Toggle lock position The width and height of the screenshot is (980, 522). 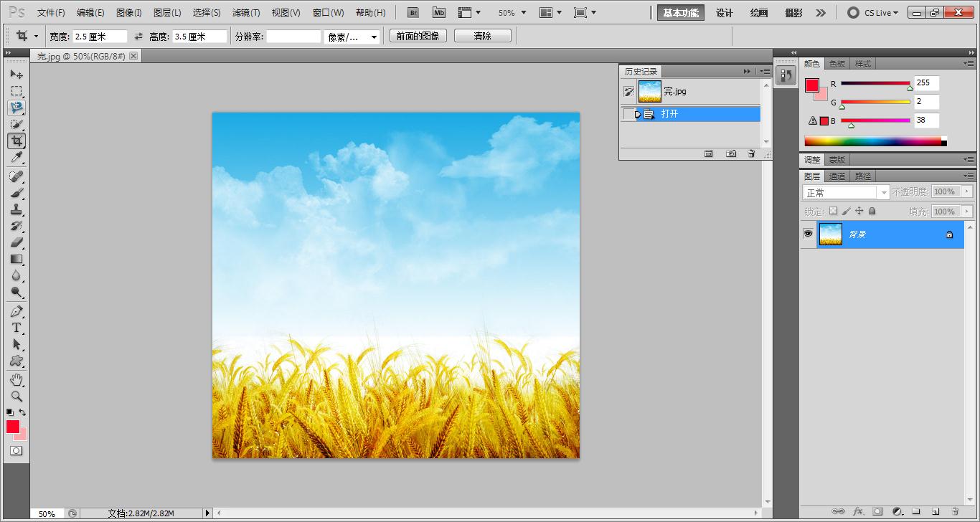(859, 211)
